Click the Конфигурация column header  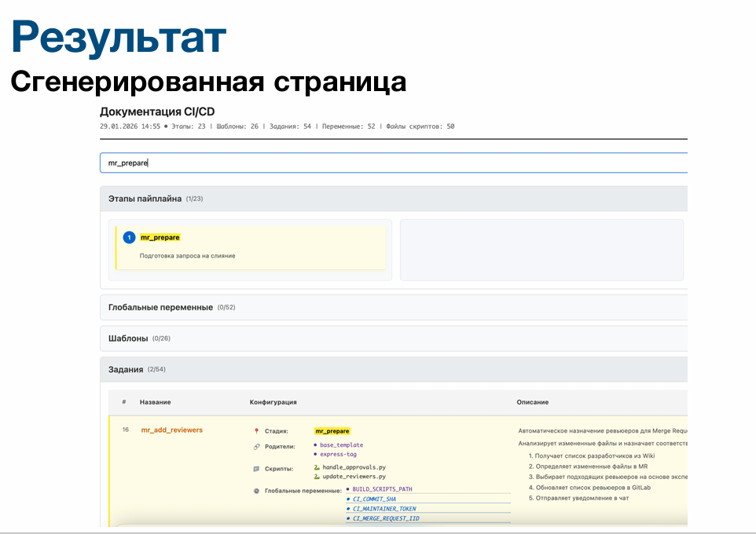tap(273, 402)
